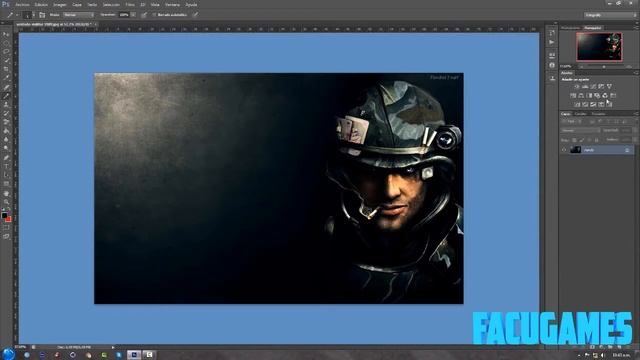Select the Crop tool

click(x=6, y=69)
